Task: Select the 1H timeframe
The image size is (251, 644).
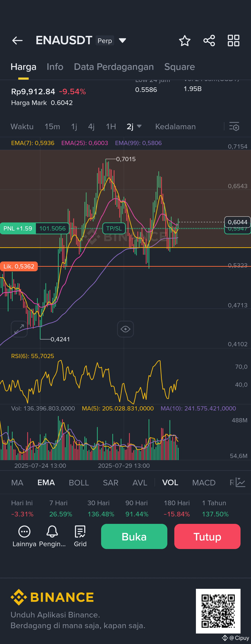Action: click(x=111, y=126)
